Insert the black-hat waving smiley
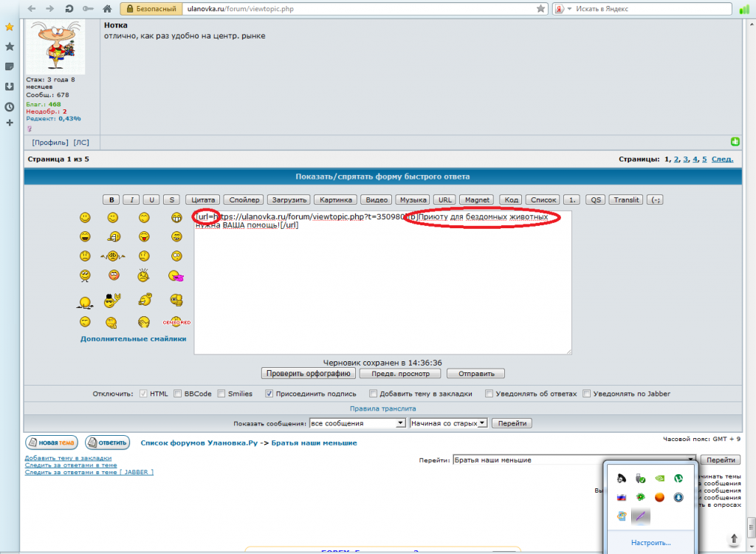This screenshot has width=756, height=554. coord(112,301)
